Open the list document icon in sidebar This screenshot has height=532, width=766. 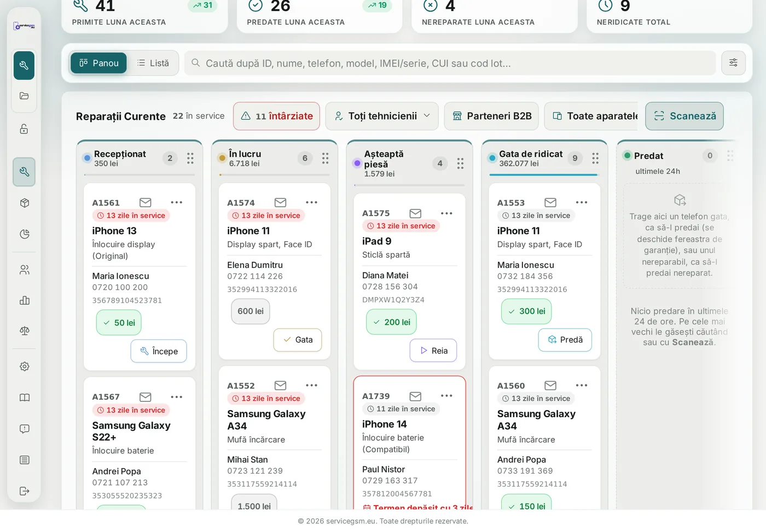pyautogui.click(x=24, y=460)
